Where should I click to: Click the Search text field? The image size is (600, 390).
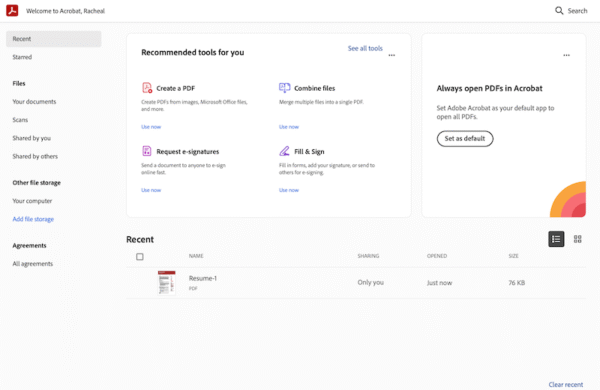pos(577,11)
